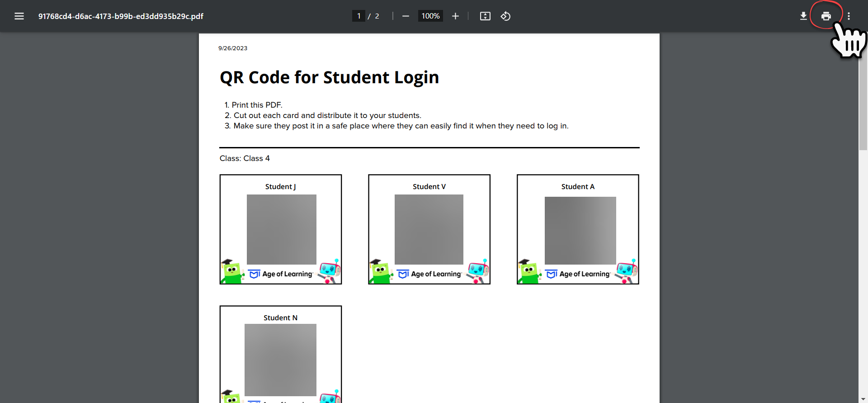
Task: Click the page number input field
Action: click(x=359, y=16)
